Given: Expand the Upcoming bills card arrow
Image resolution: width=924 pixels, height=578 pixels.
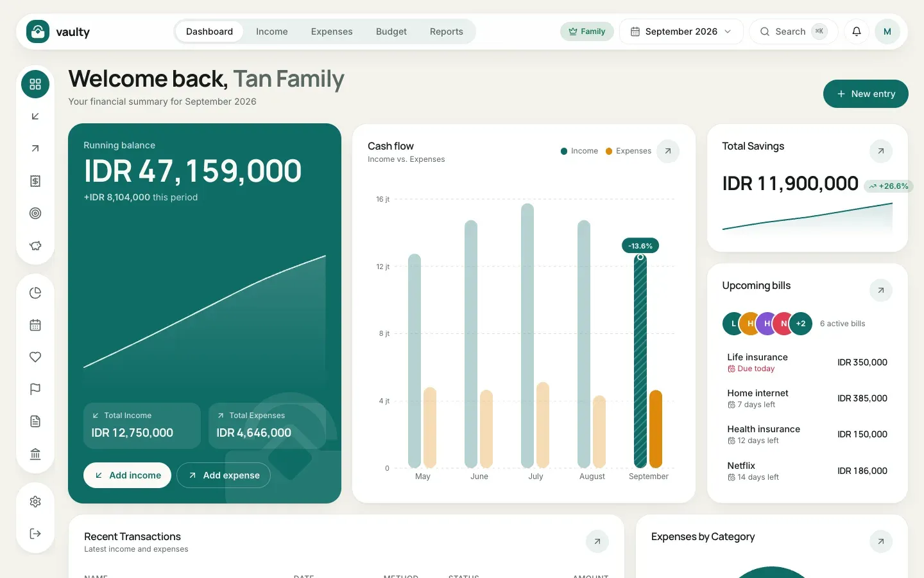Looking at the screenshot, I should click(881, 291).
